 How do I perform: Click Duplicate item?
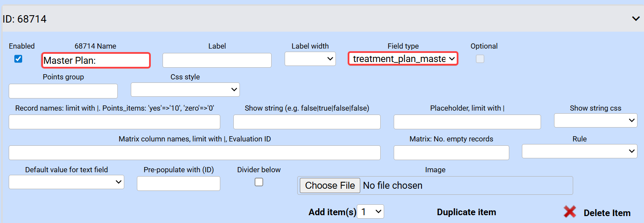466,212
